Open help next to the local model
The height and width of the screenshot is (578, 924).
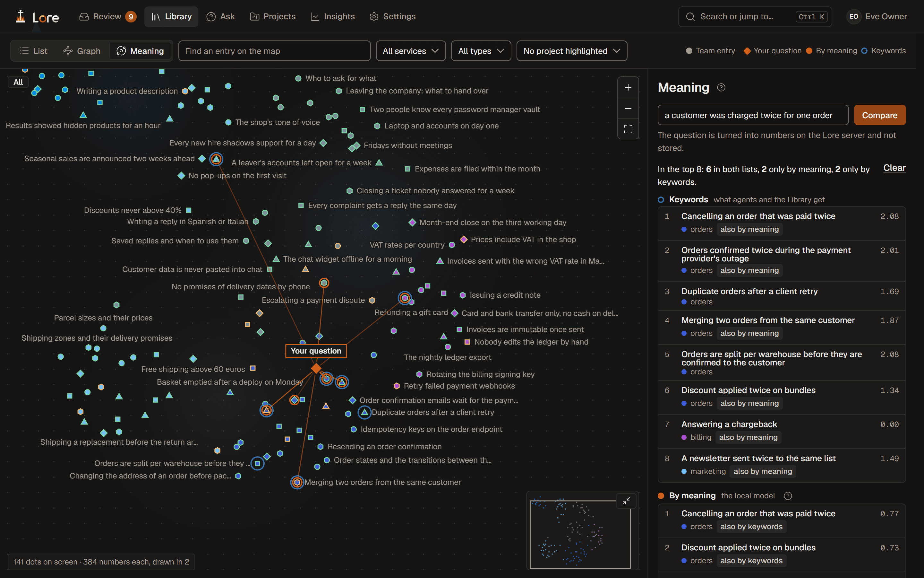788,496
